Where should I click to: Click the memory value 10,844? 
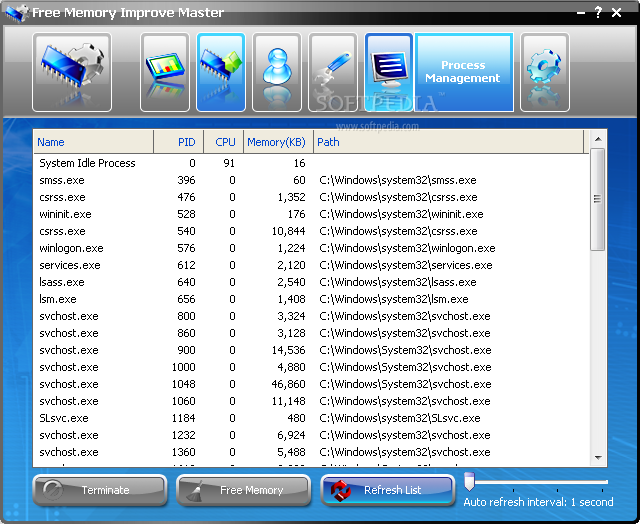288,231
